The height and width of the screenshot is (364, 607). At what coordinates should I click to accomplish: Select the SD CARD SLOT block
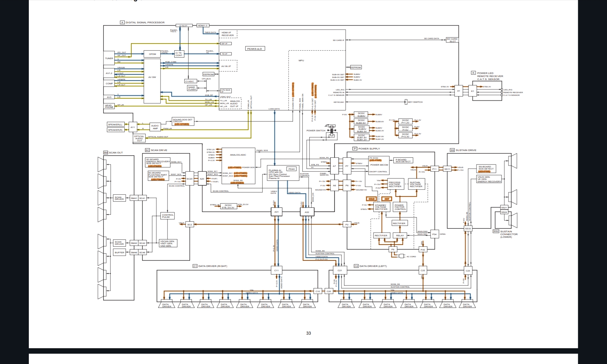[x=452, y=40]
